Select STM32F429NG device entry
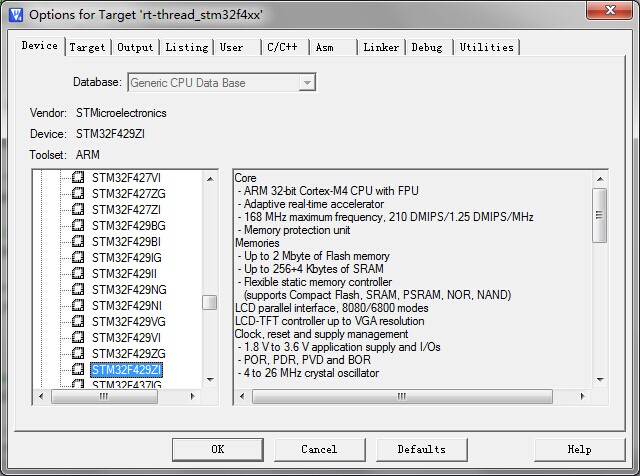This screenshot has width=640, height=476. click(x=129, y=289)
